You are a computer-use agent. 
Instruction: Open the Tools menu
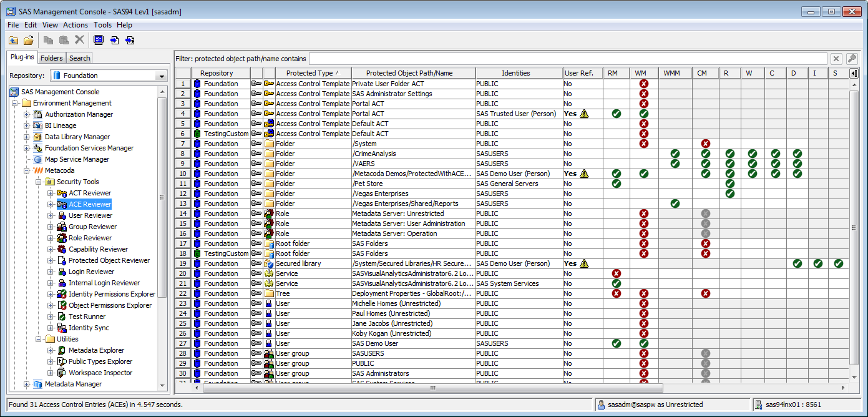pyautogui.click(x=102, y=25)
